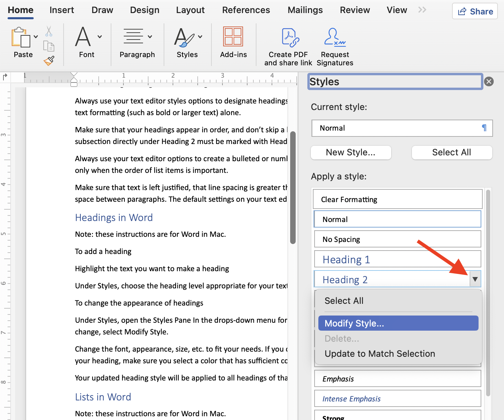Switch to the Review tab
This screenshot has height=420, width=504.
point(354,10)
